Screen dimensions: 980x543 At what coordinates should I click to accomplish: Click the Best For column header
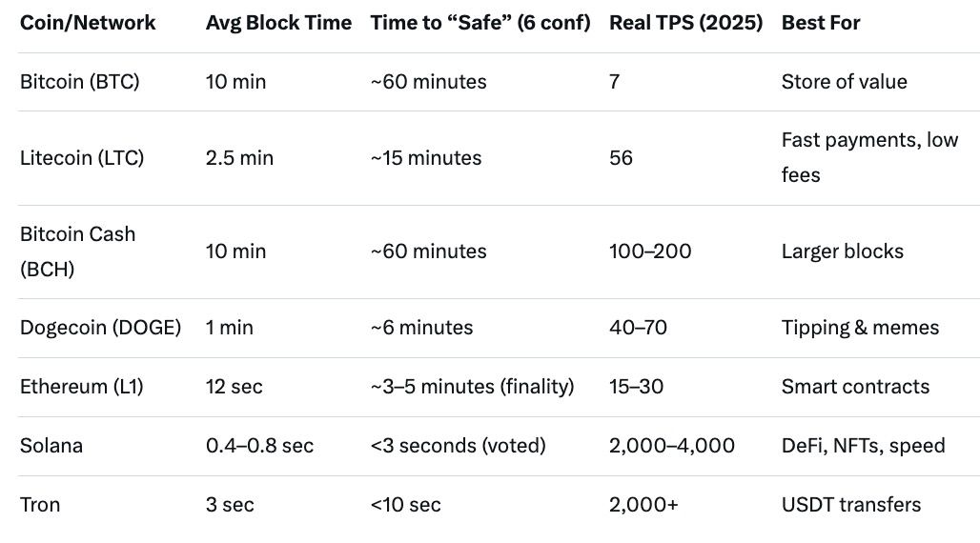click(x=821, y=22)
